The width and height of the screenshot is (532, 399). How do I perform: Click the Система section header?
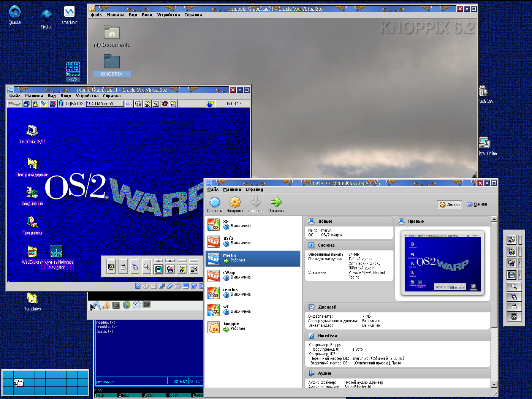(x=349, y=245)
